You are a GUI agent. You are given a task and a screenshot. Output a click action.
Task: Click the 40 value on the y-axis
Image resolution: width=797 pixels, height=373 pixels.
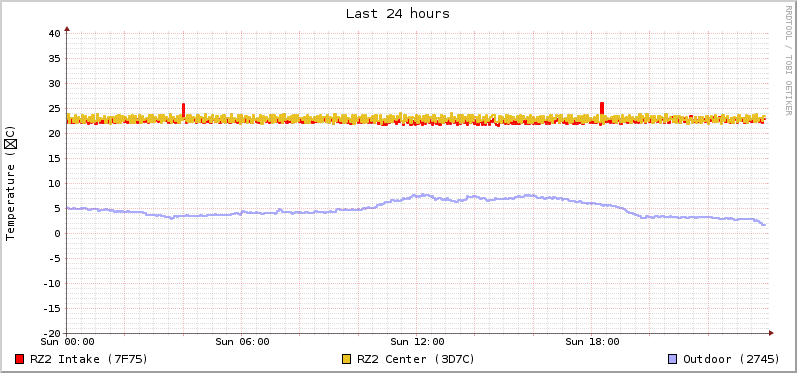(54, 34)
